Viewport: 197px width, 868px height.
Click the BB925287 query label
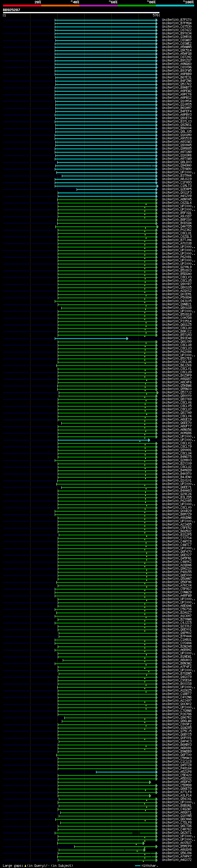(x=11, y=10)
